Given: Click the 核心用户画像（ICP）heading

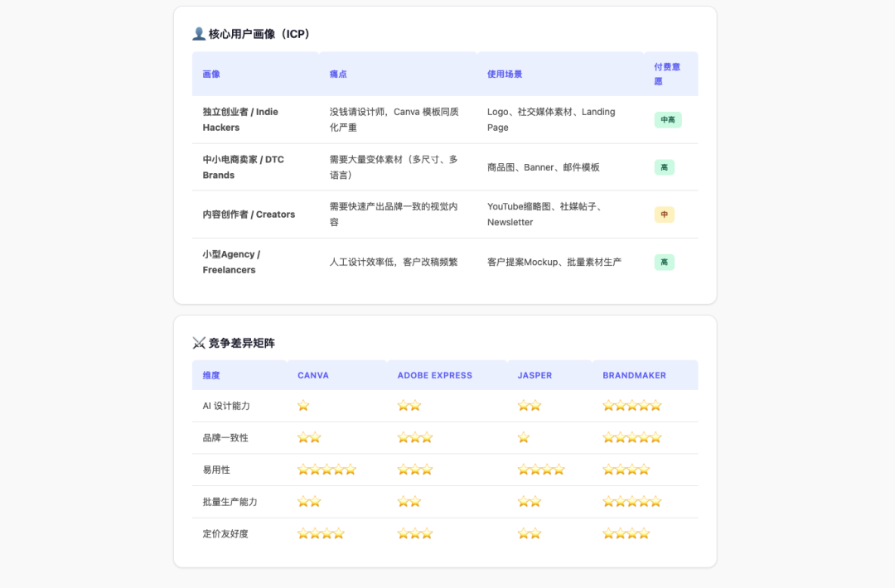Looking at the screenshot, I should 259,34.
